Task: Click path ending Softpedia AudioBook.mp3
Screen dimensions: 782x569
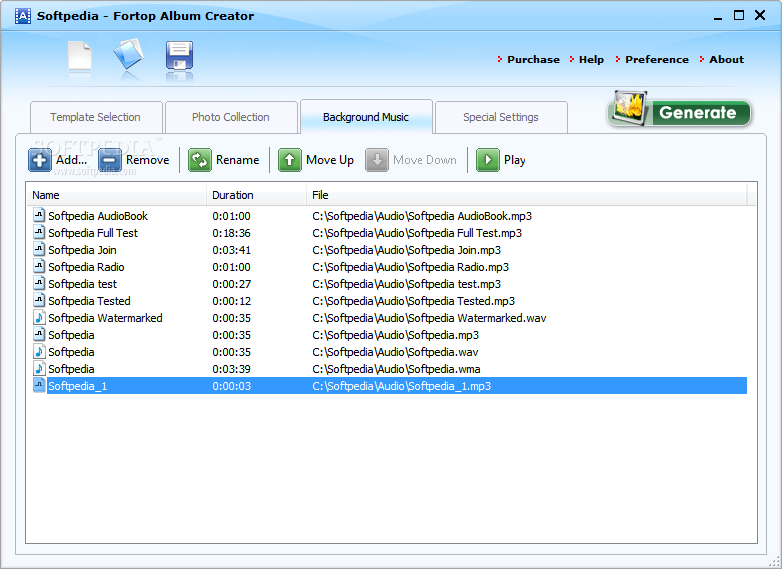Action: coord(422,216)
